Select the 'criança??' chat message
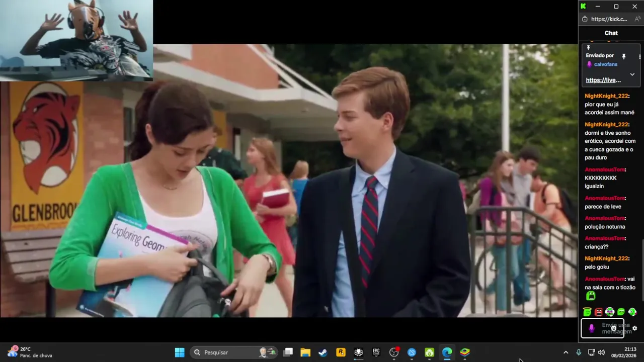The image size is (644, 362). coord(596,247)
